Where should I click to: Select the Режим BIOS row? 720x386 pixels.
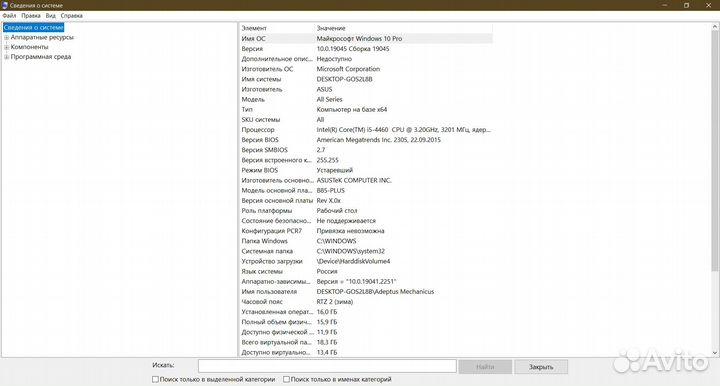(x=366, y=170)
